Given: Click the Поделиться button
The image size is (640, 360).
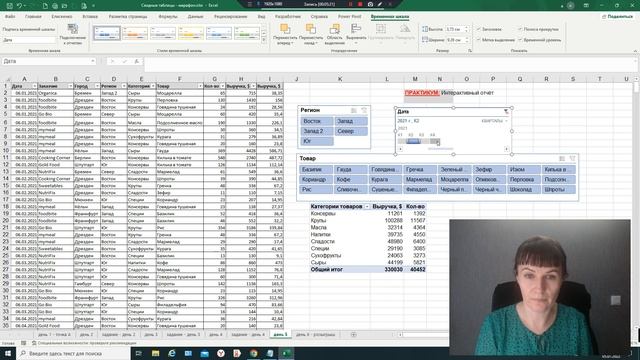Looking at the screenshot, I should [617, 17].
